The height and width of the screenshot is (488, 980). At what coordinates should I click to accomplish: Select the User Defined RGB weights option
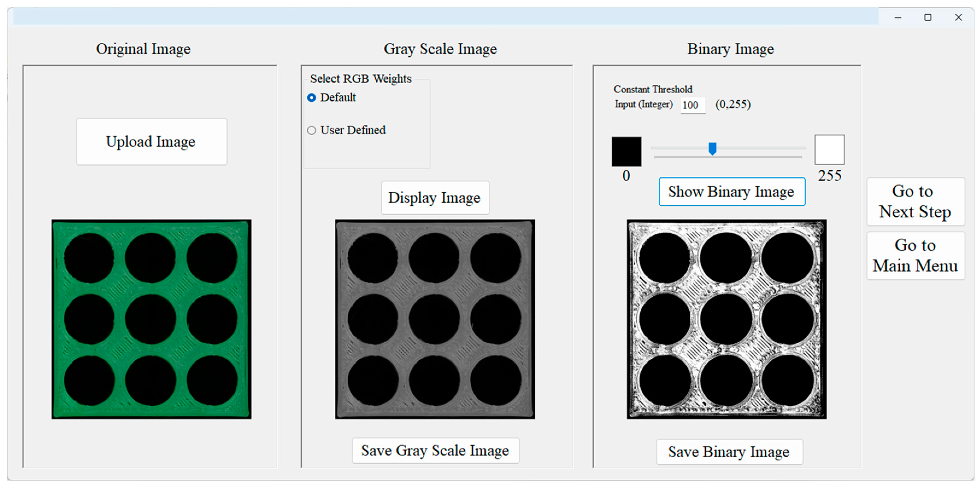pos(311,131)
